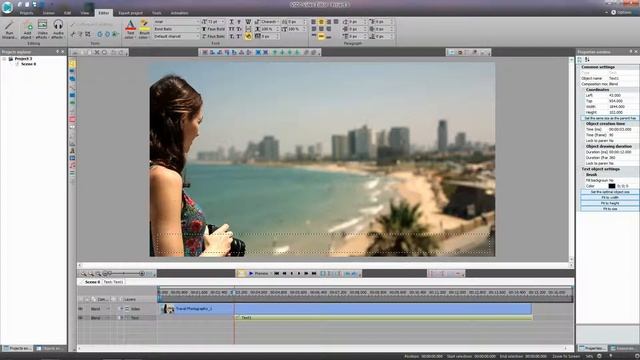The width and height of the screenshot is (640, 360).
Task: Expand the Project 3 tree node
Action: coord(5,59)
